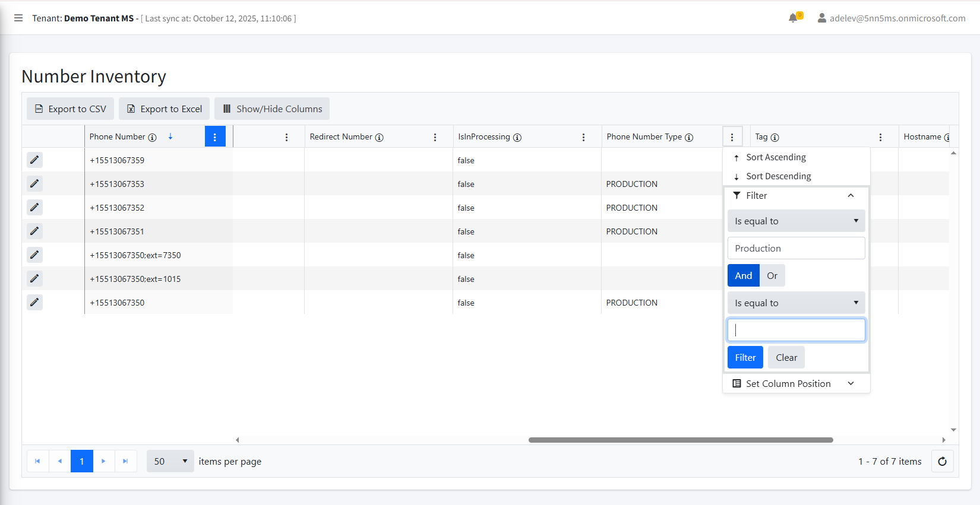Switch filter logic to Or
Screen dimensions: 980x505
click(772, 275)
